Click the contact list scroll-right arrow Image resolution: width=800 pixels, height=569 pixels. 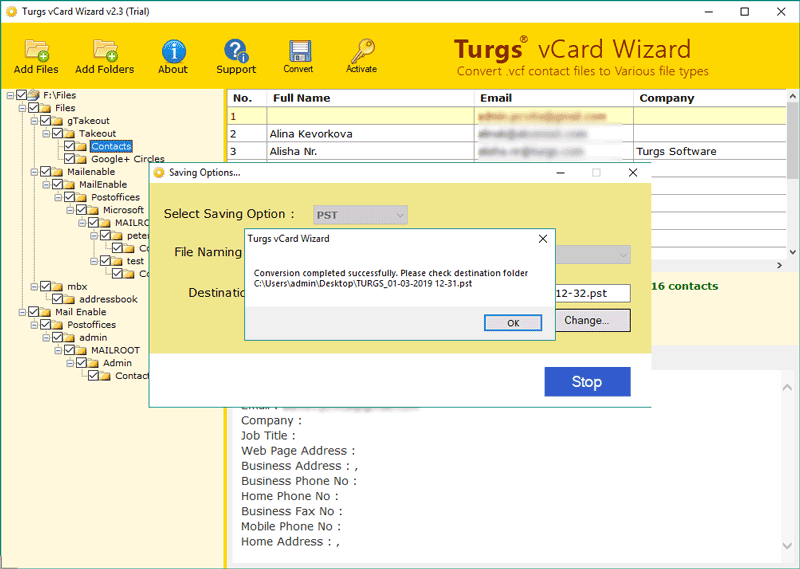click(780, 265)
